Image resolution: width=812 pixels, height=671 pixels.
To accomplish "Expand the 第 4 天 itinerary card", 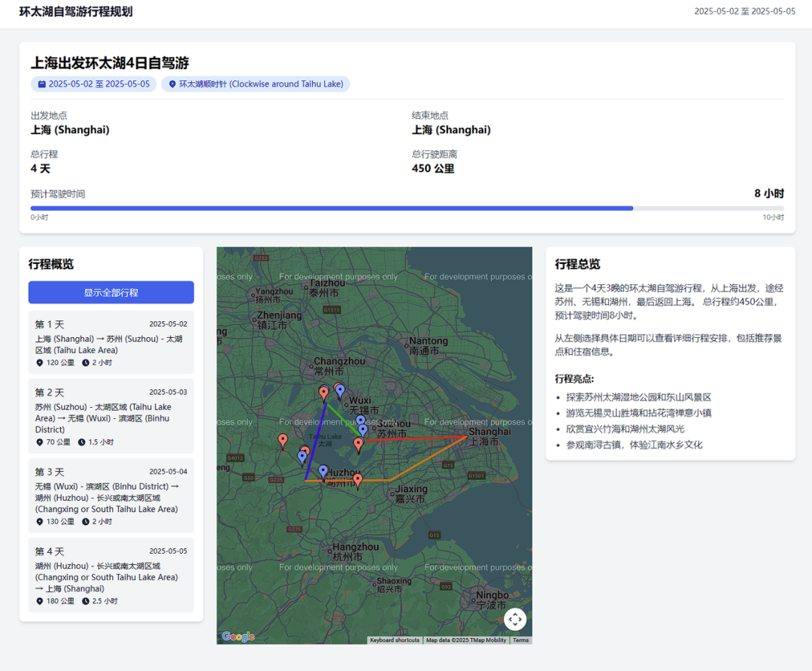I will (111, 575).
